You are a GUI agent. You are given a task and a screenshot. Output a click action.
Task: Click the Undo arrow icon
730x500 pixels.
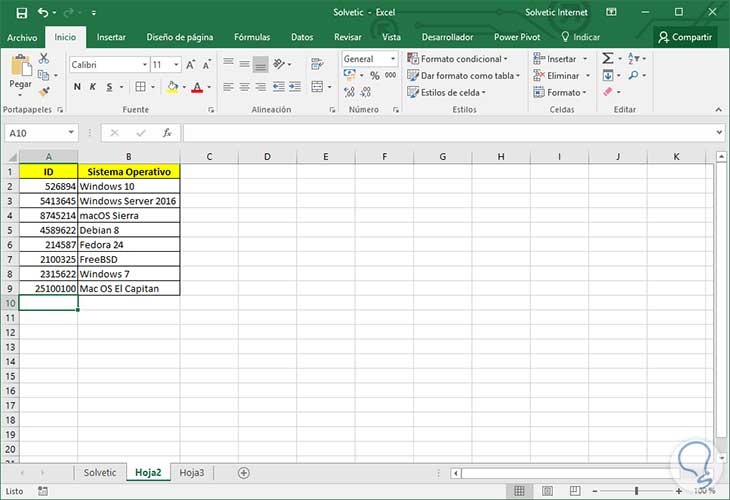pyautogui.click(x=43, y=13)
